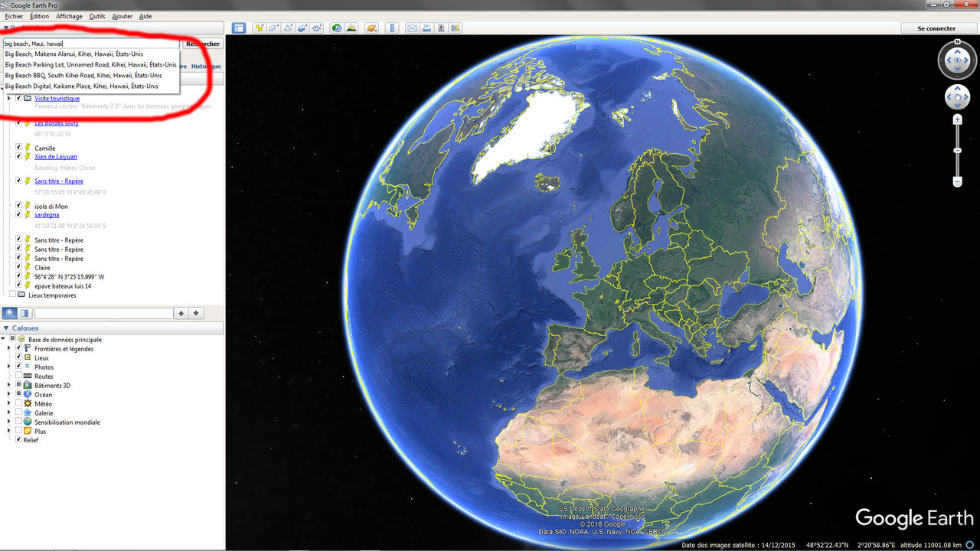Click the search box containing big beach, Maui, hawaii
The image size is (980, 551).
tap(91, 44)
